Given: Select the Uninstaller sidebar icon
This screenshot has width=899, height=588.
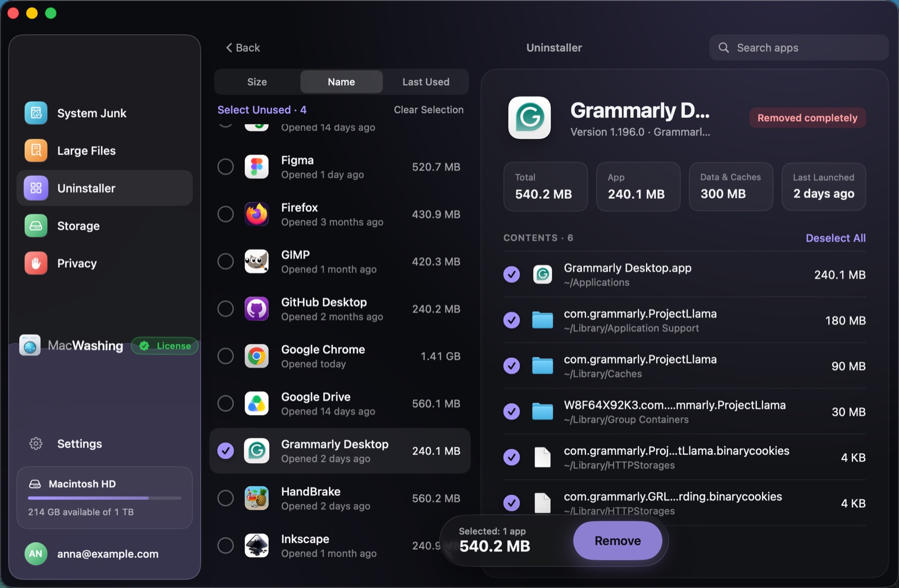Looking at the screenshot, I should [36, 188].
